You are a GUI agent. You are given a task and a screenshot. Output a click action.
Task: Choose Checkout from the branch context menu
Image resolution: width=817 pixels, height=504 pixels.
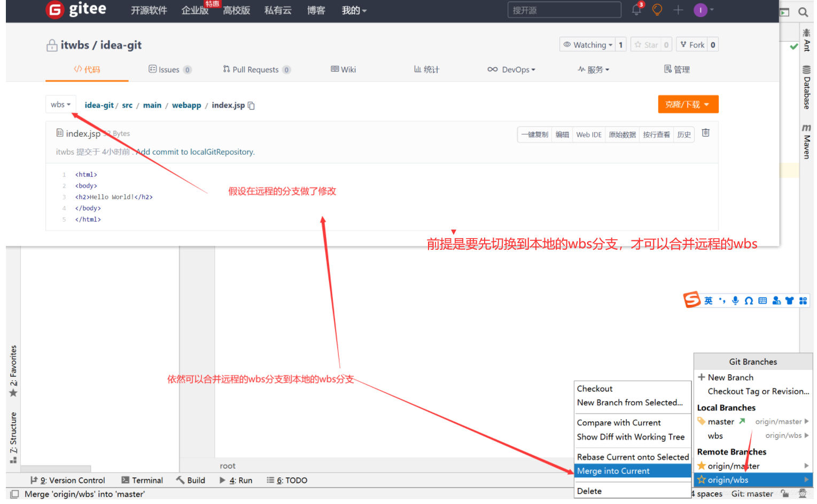coord(633,389)
